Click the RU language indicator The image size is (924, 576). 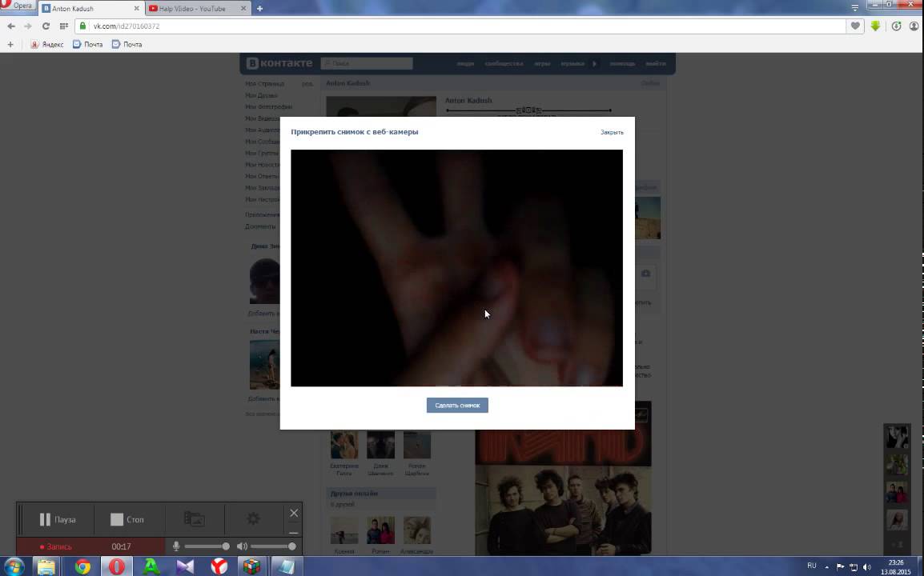811,566
